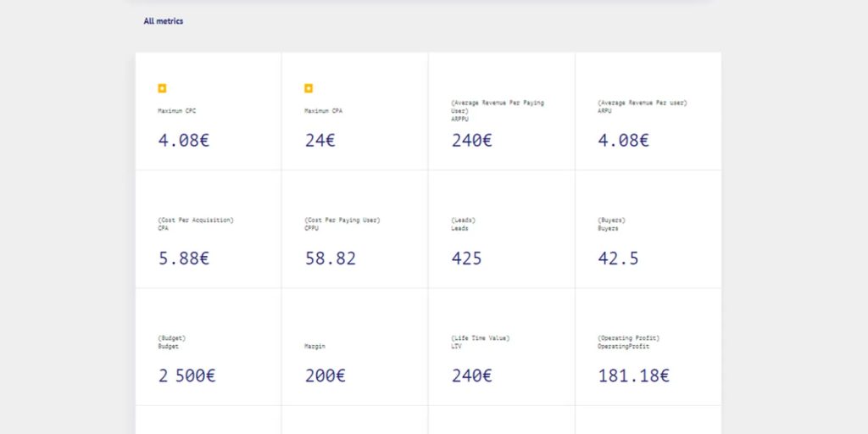
Task: Click the 4.08€ value under ARPU
Action: [623, 141]
